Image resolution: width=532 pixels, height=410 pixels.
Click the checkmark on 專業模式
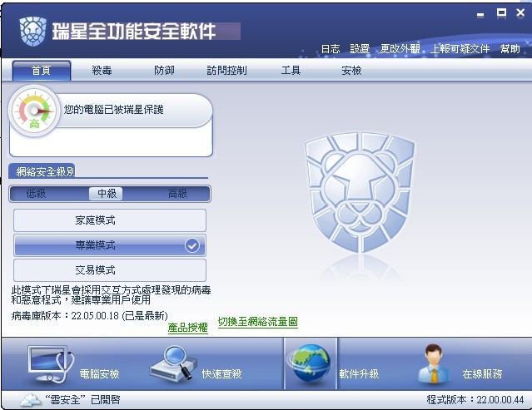(x=192, y=245)
